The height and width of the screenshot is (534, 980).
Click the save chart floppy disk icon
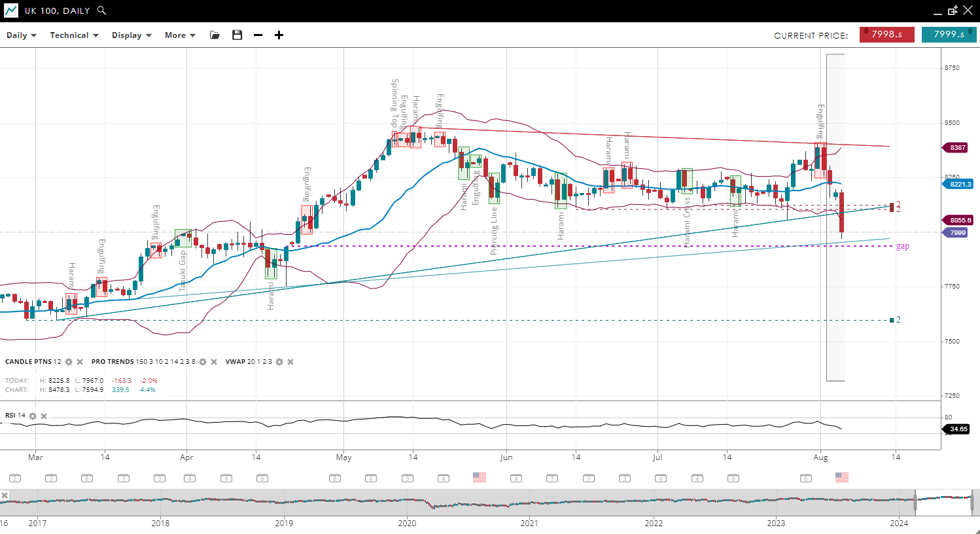pyautogui.click(x=237, y=35)
